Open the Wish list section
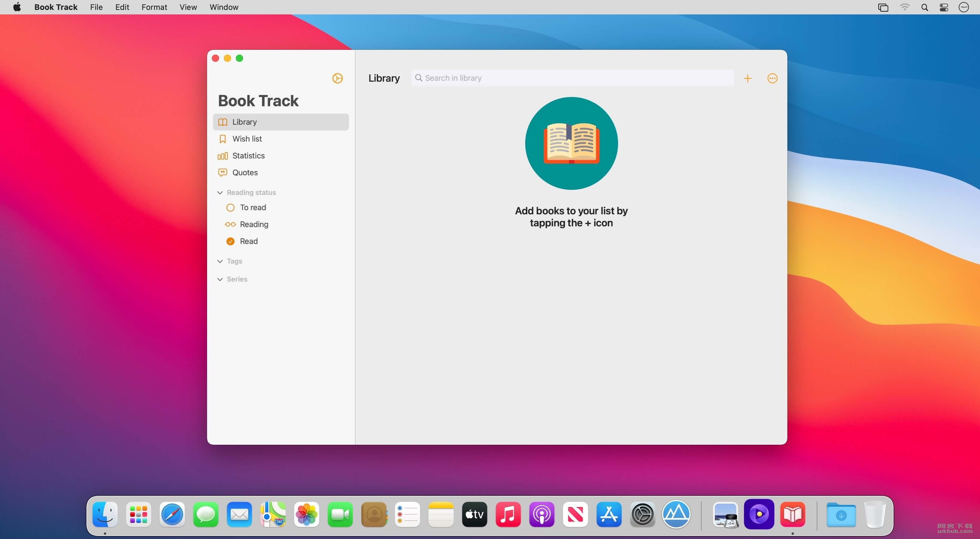 pyautogui.click(x=281, y=139)
